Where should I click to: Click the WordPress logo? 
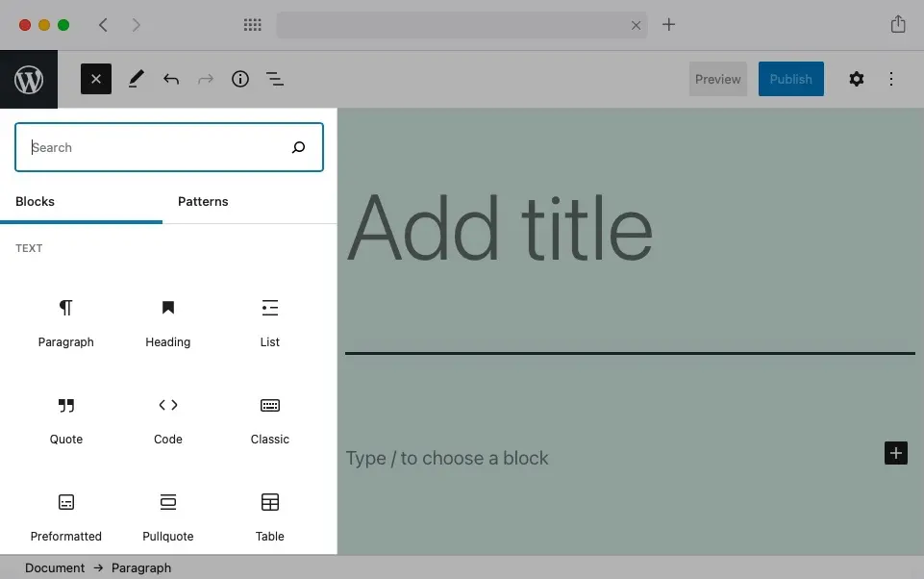click(28, 79)
